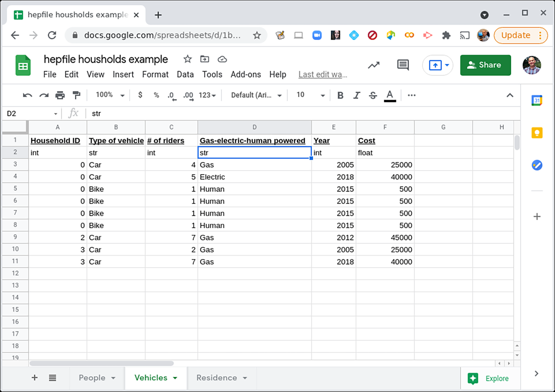
Task: Open the People tab dropdown arrow
Action: 113,378
